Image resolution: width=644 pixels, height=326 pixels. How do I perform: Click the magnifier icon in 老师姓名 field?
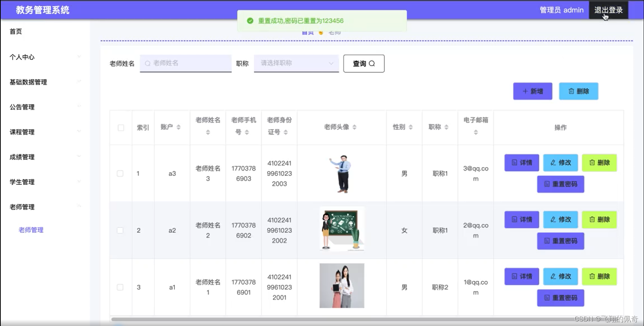point(148,63)
